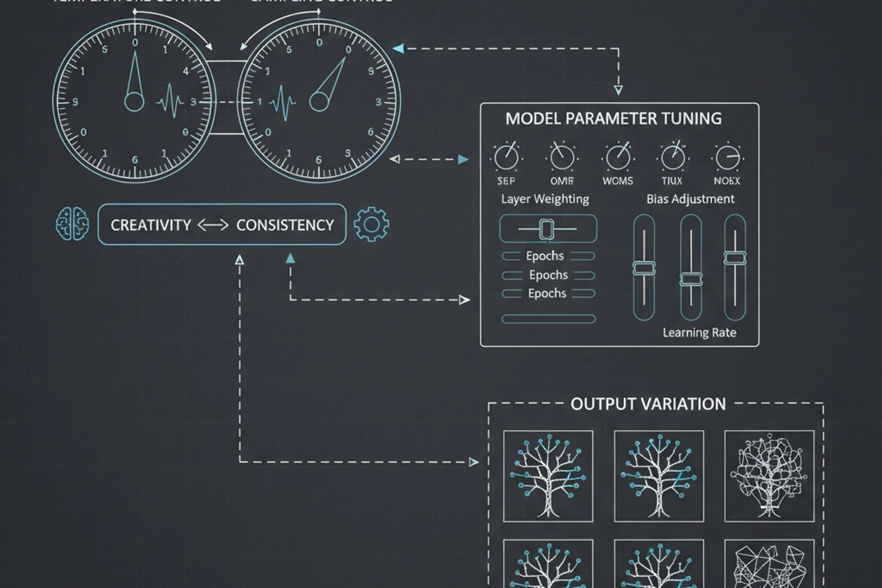Viewport: 882px width, 588px height.
Task: Click the NOEX knob
Action: point(727,157)
